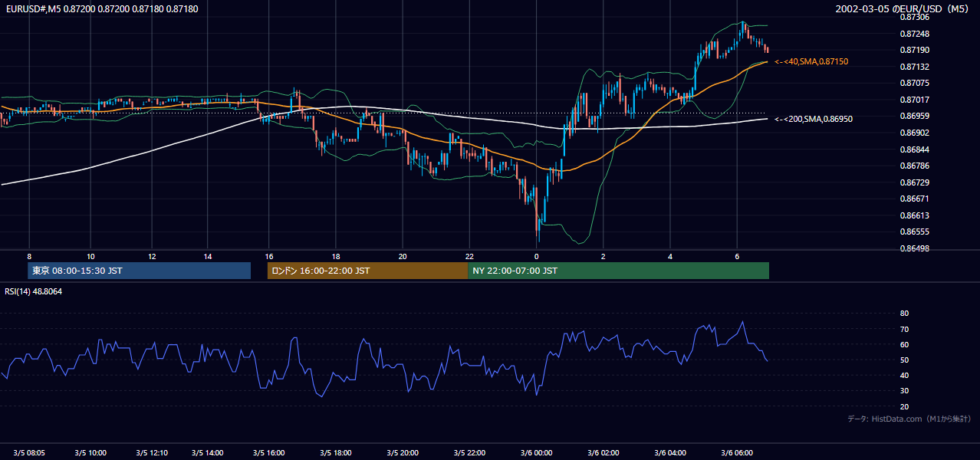Click the bottom time label 3/5 16:00
Image resolution: width=980 pixels, height=460 pixels.
click(269, 453)
